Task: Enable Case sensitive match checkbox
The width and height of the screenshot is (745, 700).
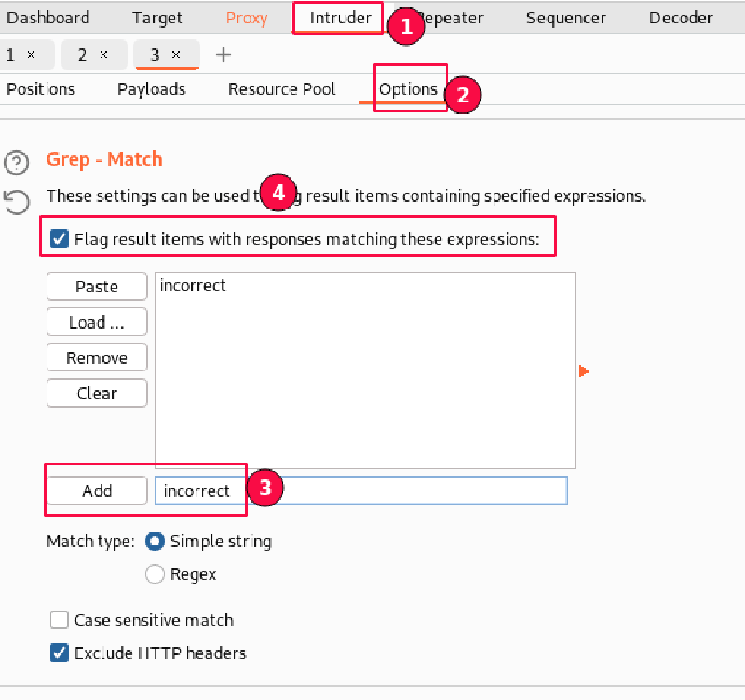Action: [60, 620]
